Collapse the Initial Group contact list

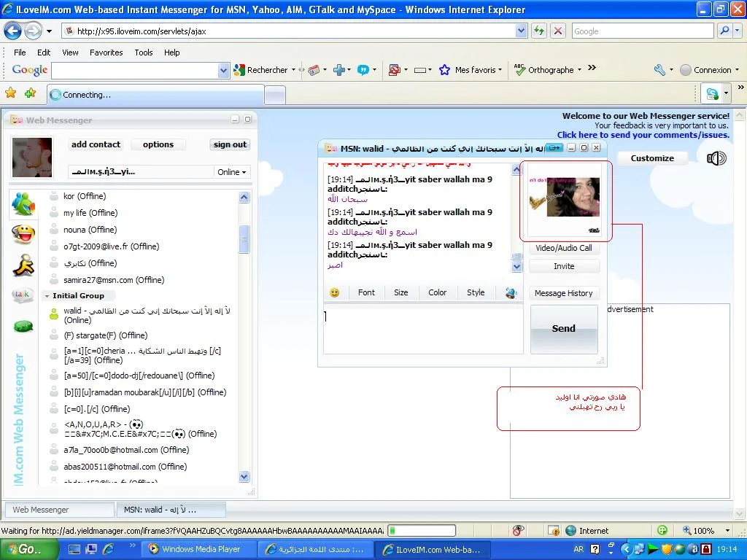(x=47, y=296)
